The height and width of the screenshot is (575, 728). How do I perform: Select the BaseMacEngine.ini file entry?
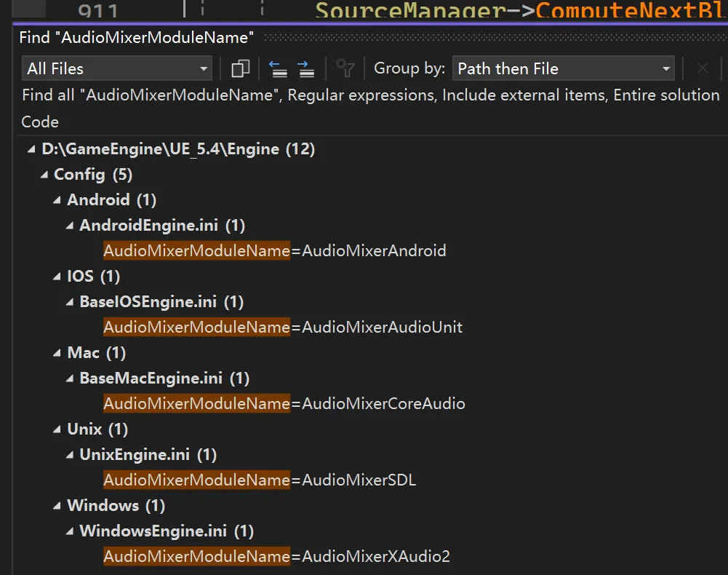151,378
